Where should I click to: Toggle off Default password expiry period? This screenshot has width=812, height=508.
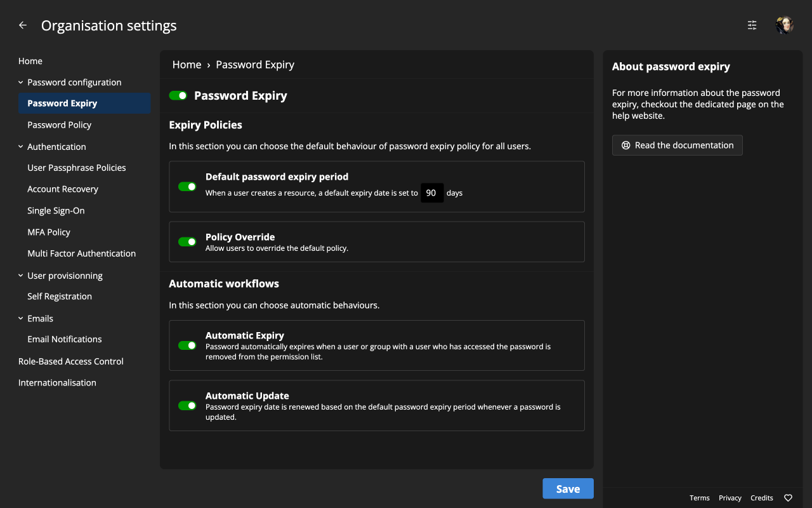[187, 186]
